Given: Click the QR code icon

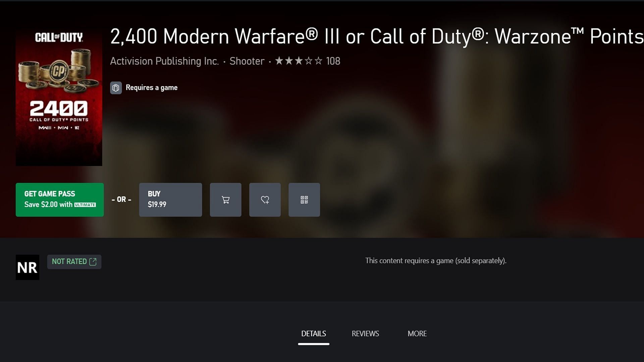Looking at the screenshot, I should pos(304,200).
